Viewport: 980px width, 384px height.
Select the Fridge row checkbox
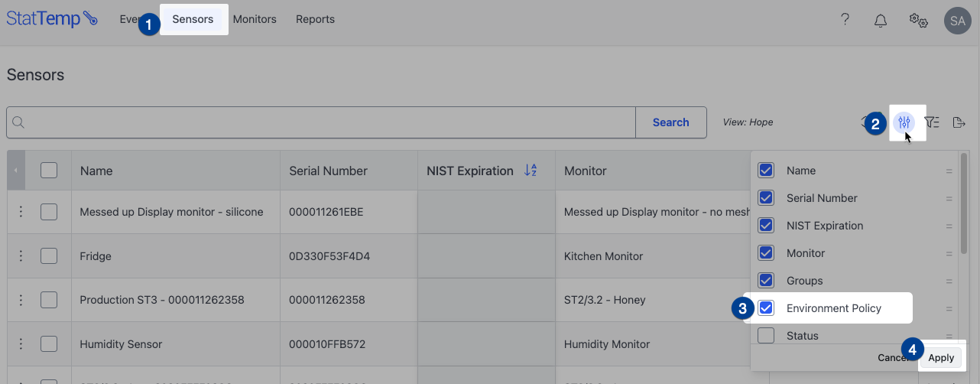click(49, 256)
